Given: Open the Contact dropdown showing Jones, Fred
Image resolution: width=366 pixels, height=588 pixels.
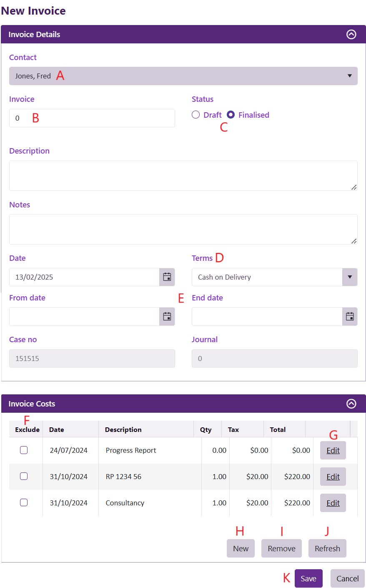Looking at the screenshot, I should 183,76.
